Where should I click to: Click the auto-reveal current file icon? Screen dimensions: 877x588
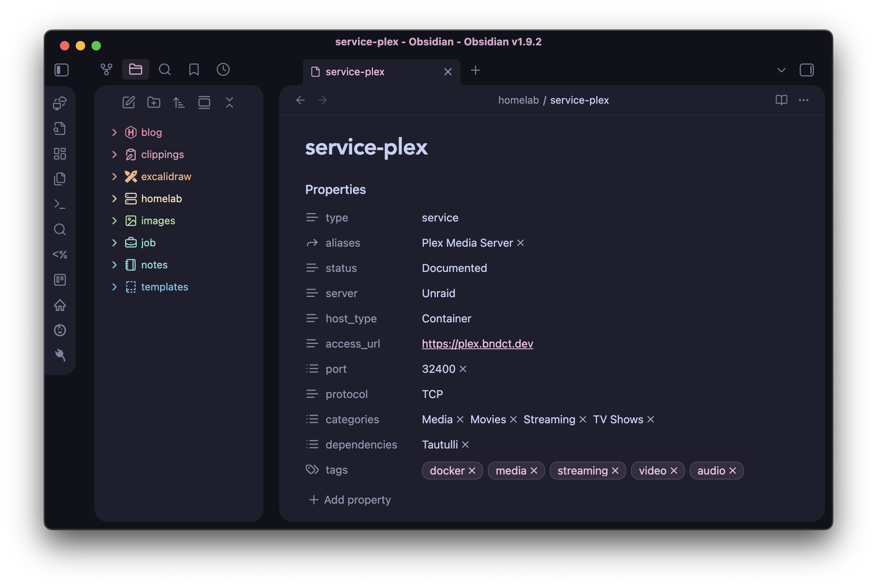point(204,102)
